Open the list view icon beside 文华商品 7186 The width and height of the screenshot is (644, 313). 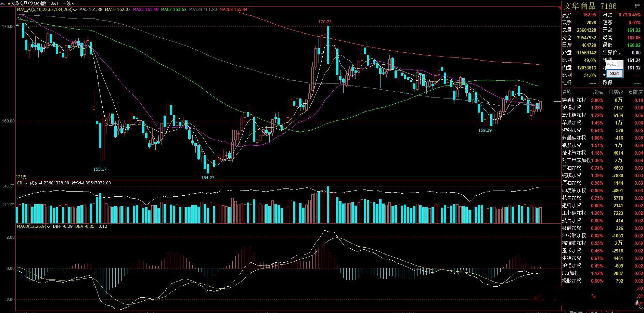click(x=637, y=5)
